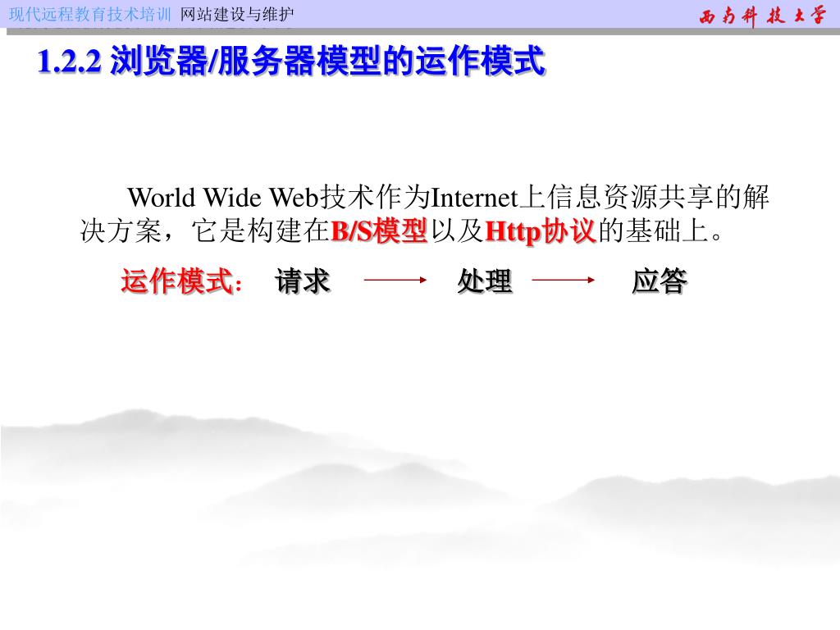Image resolution: width=840 pixels, height=630 pixels.
Task: Click the label 运作模式:
Action: pos(182,281)
